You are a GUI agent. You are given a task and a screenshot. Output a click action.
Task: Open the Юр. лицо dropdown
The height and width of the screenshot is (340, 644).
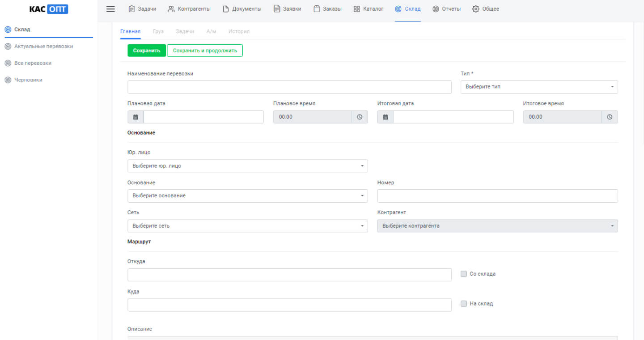tap(248, 166)
